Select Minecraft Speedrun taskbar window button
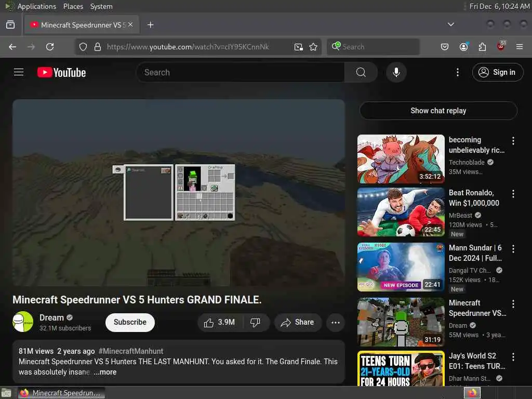The width and height of the screenshot is (532, 399). point(61,393)
